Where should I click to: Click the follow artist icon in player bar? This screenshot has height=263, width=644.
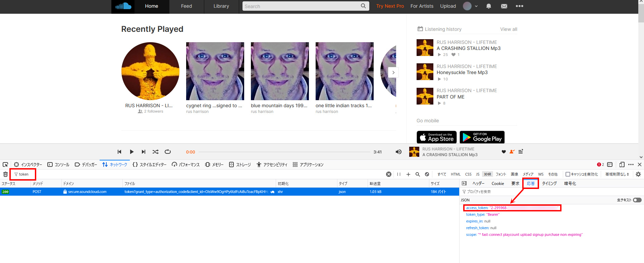pos(512,152)
